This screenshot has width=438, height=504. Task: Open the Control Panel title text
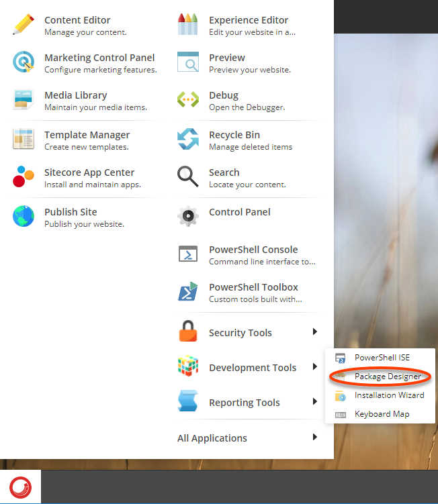click(239, 212)
